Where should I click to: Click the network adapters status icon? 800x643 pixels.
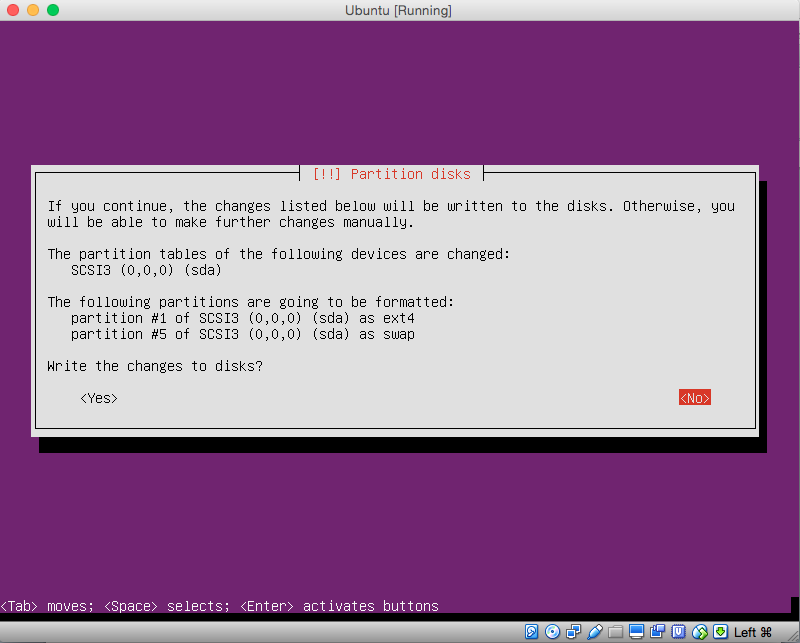point(574,632)
